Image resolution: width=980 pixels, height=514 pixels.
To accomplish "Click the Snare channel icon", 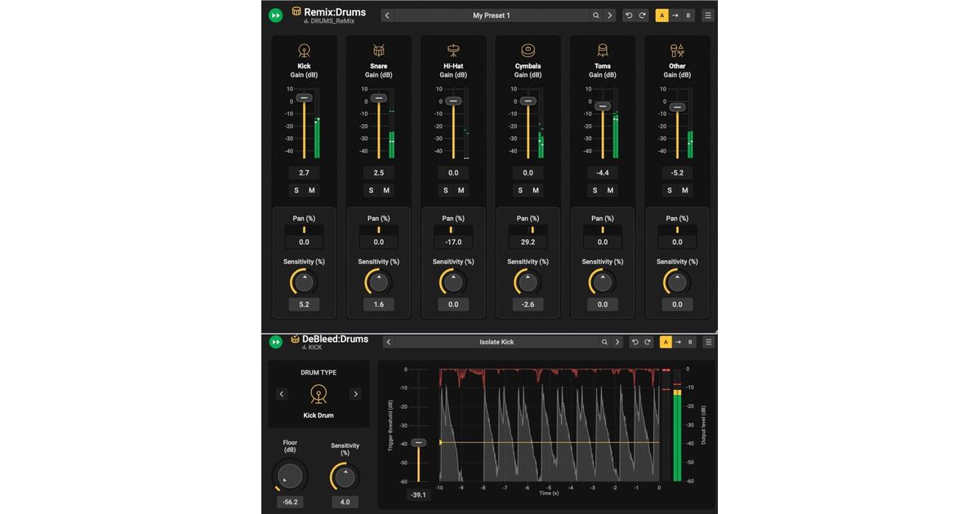I will tap(378, 51).
